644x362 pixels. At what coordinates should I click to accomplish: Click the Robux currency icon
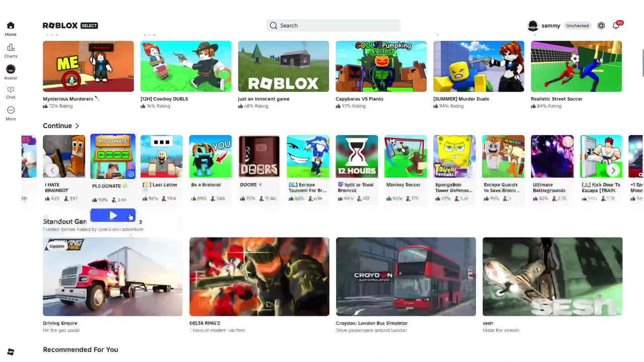pos(601,26)
